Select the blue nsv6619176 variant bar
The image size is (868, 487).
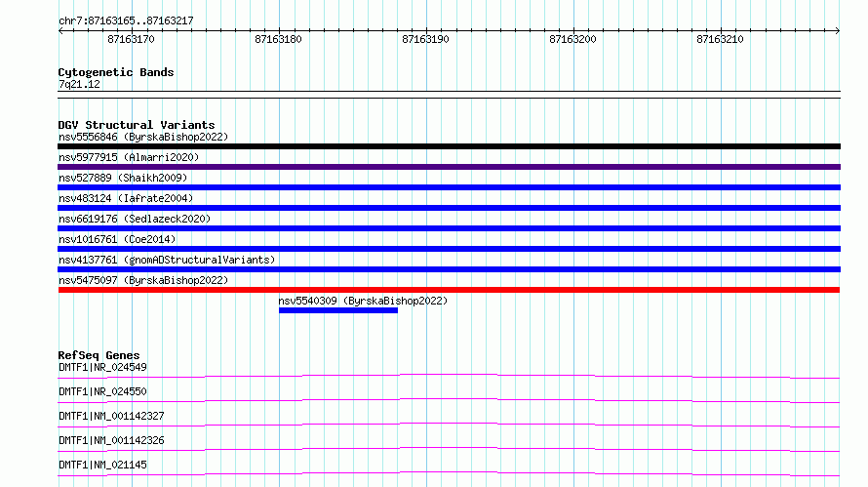point(449,228)
